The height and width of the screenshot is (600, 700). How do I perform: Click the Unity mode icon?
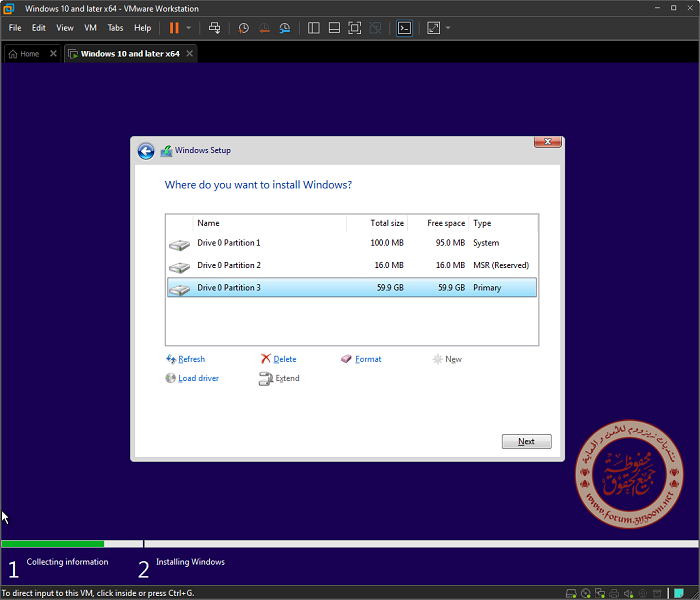point(375,28)
